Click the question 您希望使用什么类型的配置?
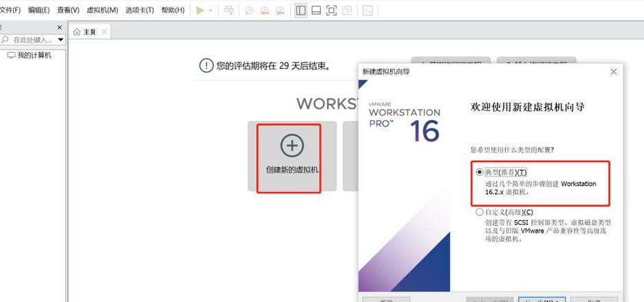Screen dimensions: 644x302 (512, 150)
